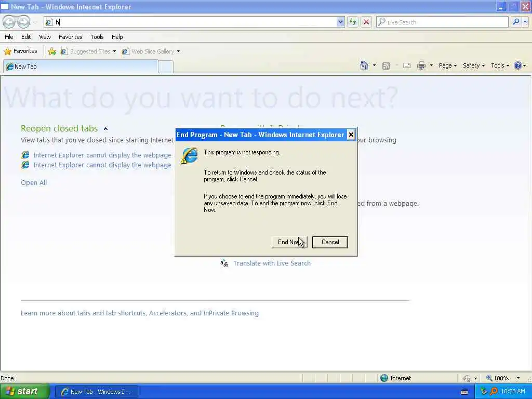Open the Suggested Sites link
This screenshot has height=399, width=532.
86,51
